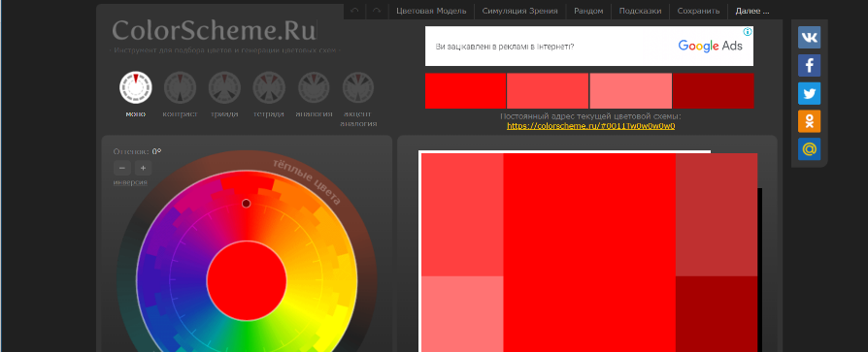Click the Google Ads banner

[x=589, y=47]
